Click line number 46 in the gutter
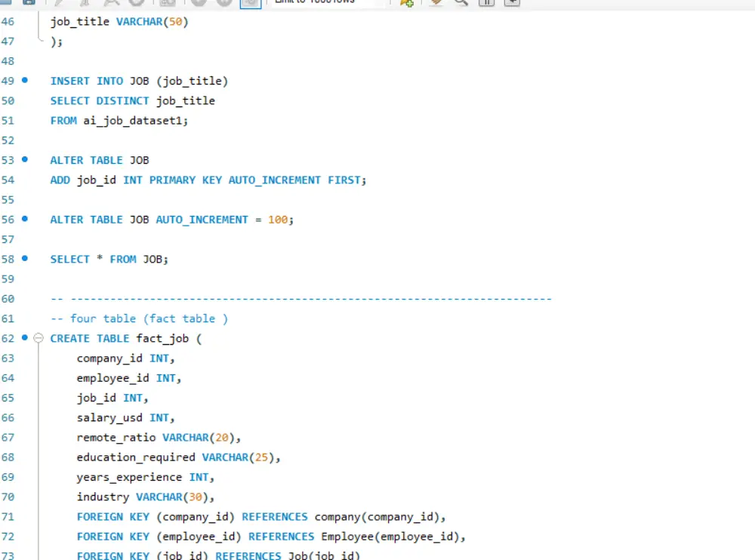 8,22
